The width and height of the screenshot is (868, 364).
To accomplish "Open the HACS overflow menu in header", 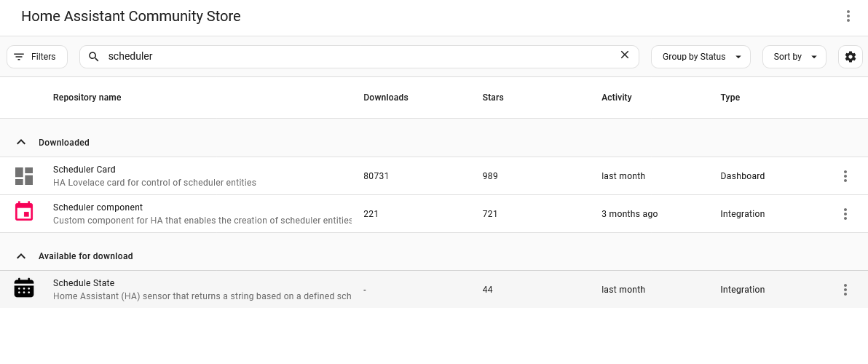I will pos(848,16).
